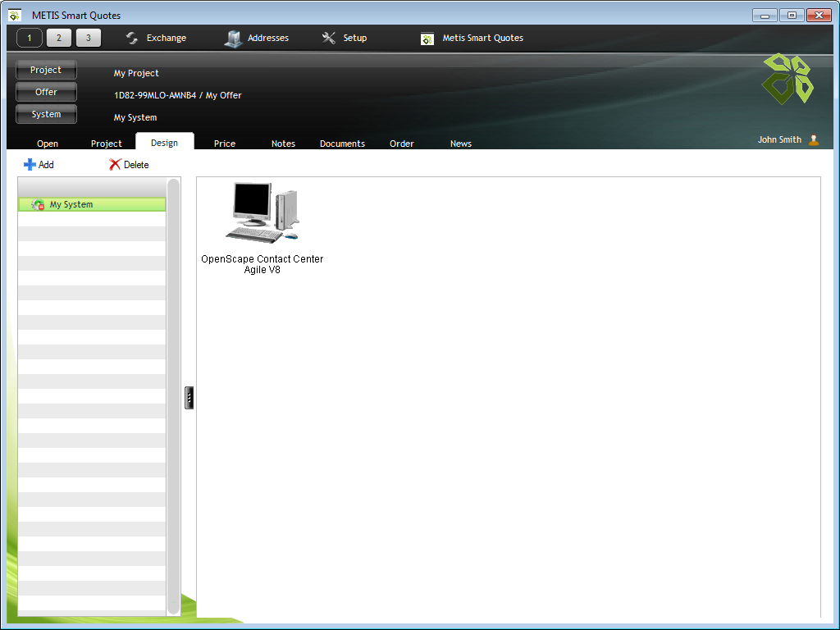840x630 pixels.
Task: Click the Exchange arrows icon
Action: [132, 38]
